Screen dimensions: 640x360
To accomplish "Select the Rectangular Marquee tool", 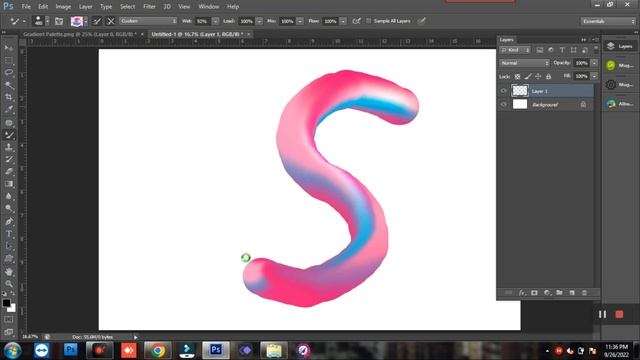I will point(9,60).
